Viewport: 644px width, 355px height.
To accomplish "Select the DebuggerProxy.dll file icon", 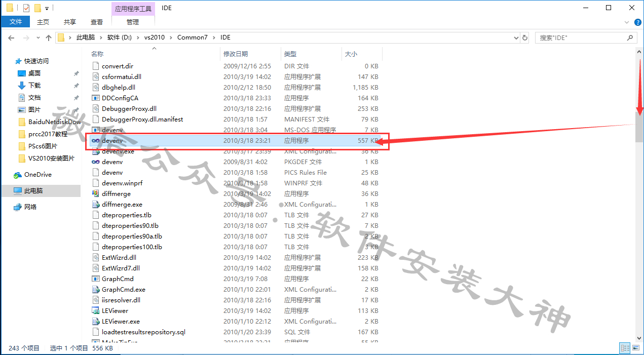I will coord(95,108).
